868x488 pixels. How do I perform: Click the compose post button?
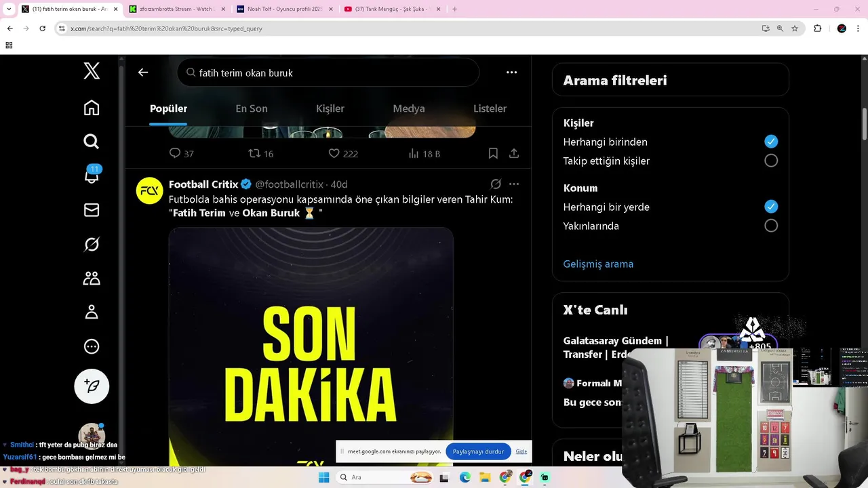92,386
